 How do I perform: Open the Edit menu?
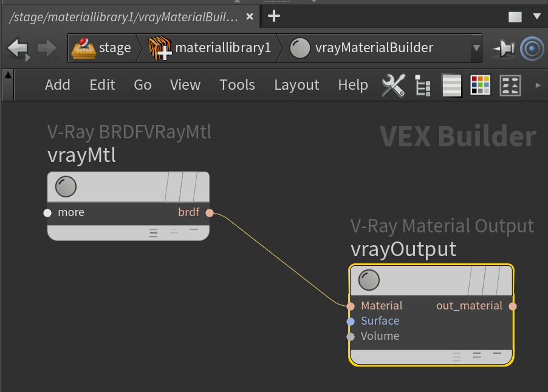coord(102,85)
